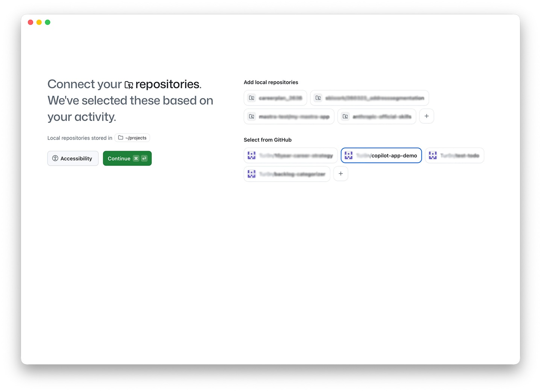Screen dimensions: 541x392
Task: Click the green fullscreen window button
Action: click(48, 22)
